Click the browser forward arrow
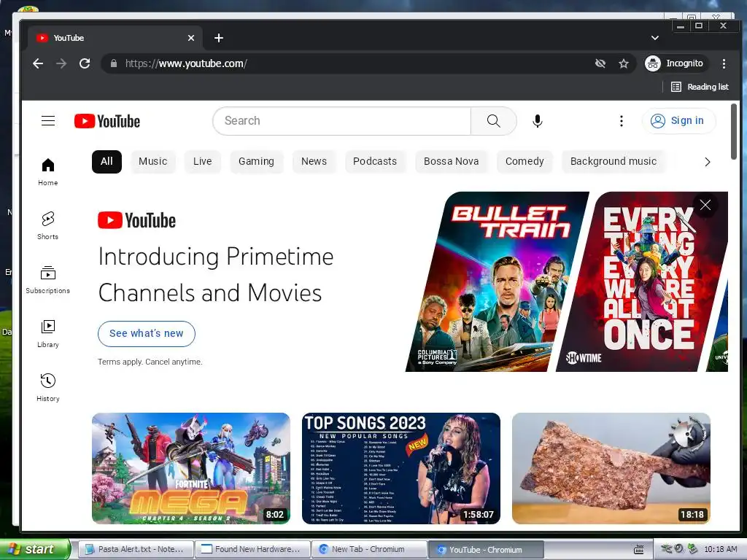Screen dimensions: 747x560 [x=61, y=63]
